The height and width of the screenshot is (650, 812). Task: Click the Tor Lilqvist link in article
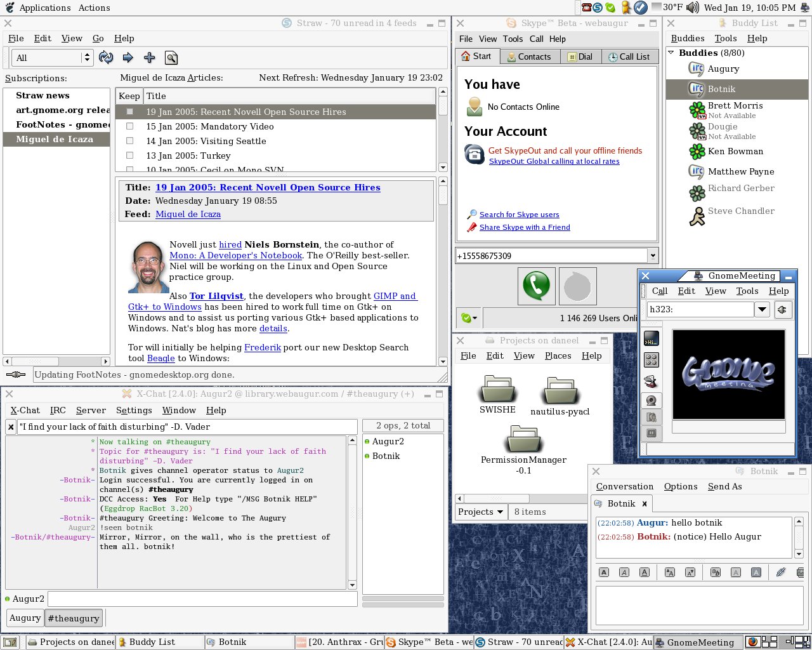(x=216, y=296)
